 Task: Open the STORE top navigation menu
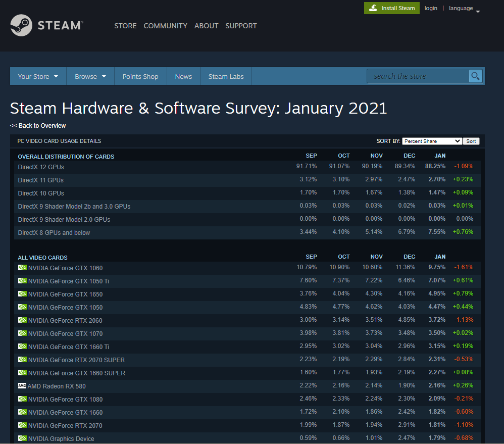(125, 26)
